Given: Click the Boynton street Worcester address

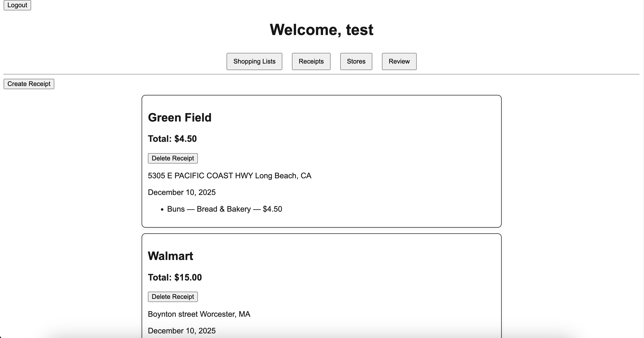Looking at the screenshot, I should click(x=199, y=314).
